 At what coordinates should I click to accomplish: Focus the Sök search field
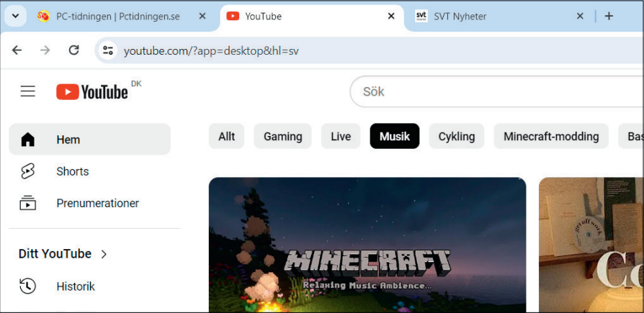point(496,91)
